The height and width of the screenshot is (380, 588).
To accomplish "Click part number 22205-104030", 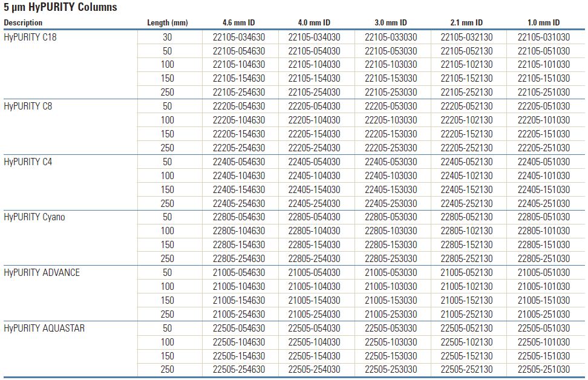I will 314,120.
